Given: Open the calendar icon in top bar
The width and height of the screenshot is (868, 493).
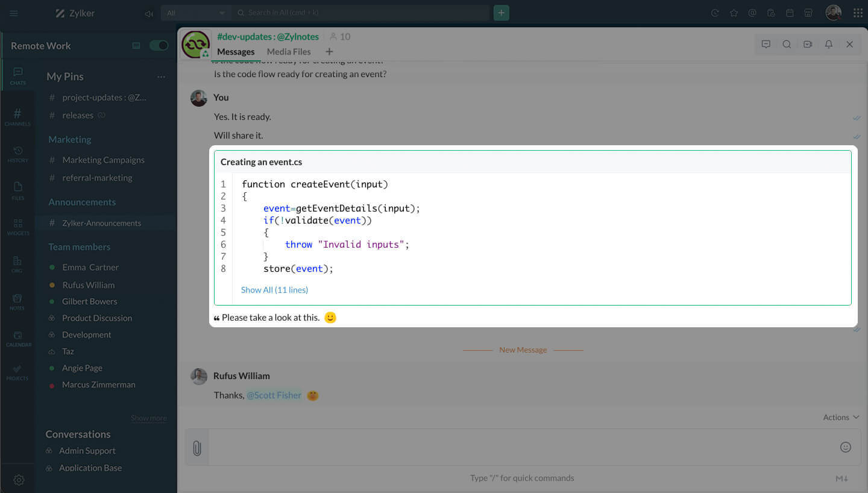Looking at the screenshot, I should (790, 13).
